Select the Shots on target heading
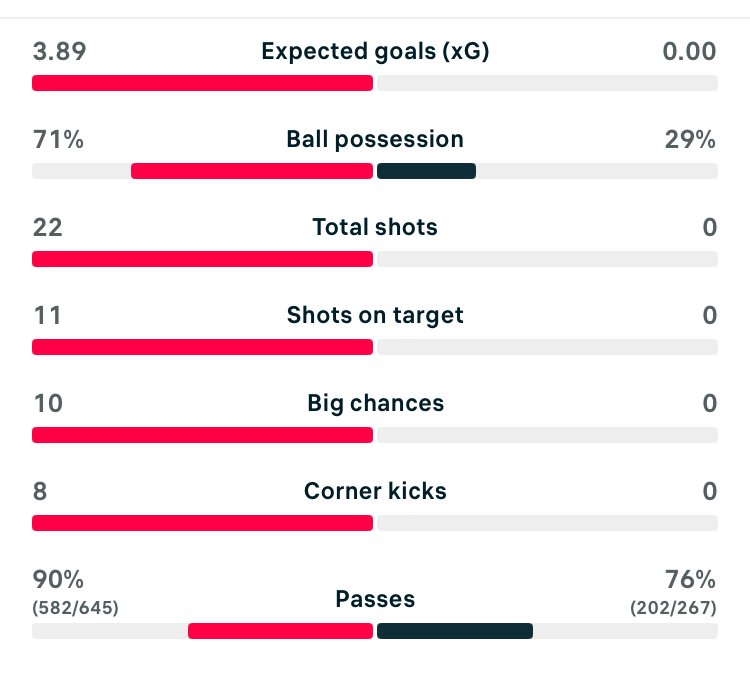 pyautogui.click(x=375, y=315)
